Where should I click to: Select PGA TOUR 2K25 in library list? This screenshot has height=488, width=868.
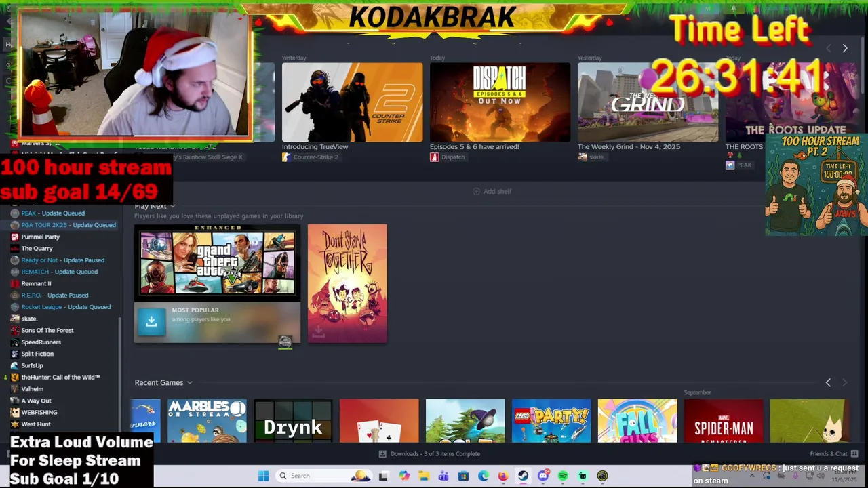pyautogui.click(x=68, y=225)
